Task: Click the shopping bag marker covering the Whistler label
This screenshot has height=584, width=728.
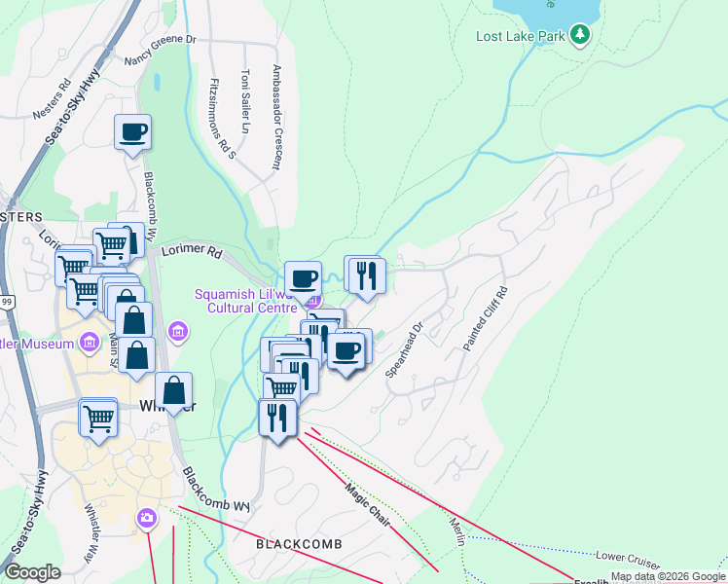Action: click(173, 391)
